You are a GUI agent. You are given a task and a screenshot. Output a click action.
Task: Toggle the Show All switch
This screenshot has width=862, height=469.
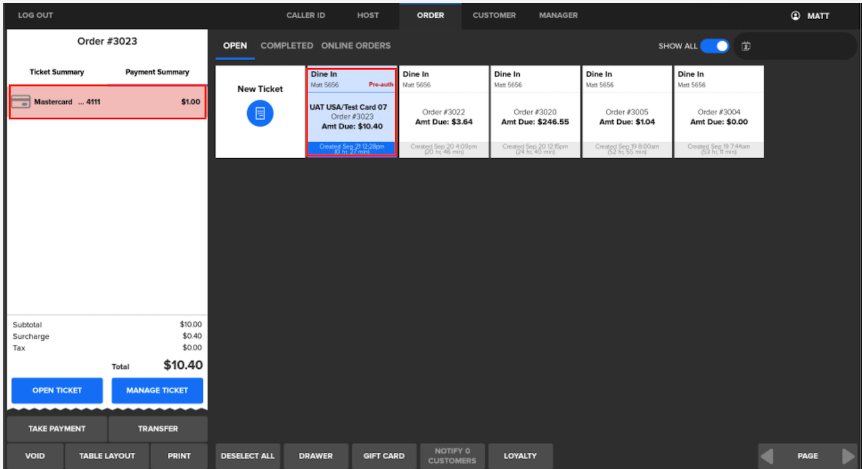tap(714, 46)
